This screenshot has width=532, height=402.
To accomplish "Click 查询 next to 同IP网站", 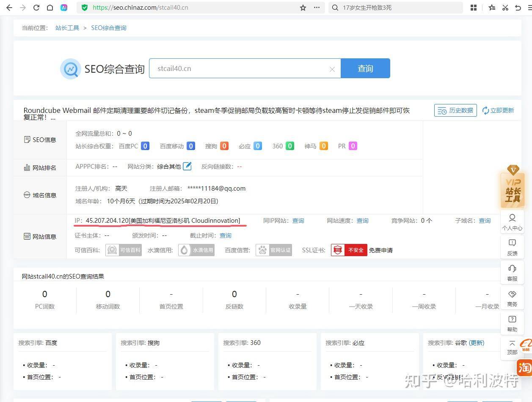I will (x=298, y=221).
